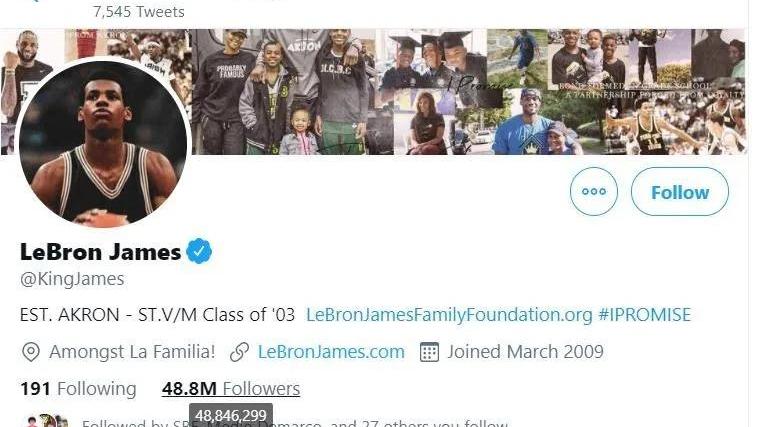This screenshot has width=764, height=427.
Task: Click the Follow button
Action: click(679, 191)
